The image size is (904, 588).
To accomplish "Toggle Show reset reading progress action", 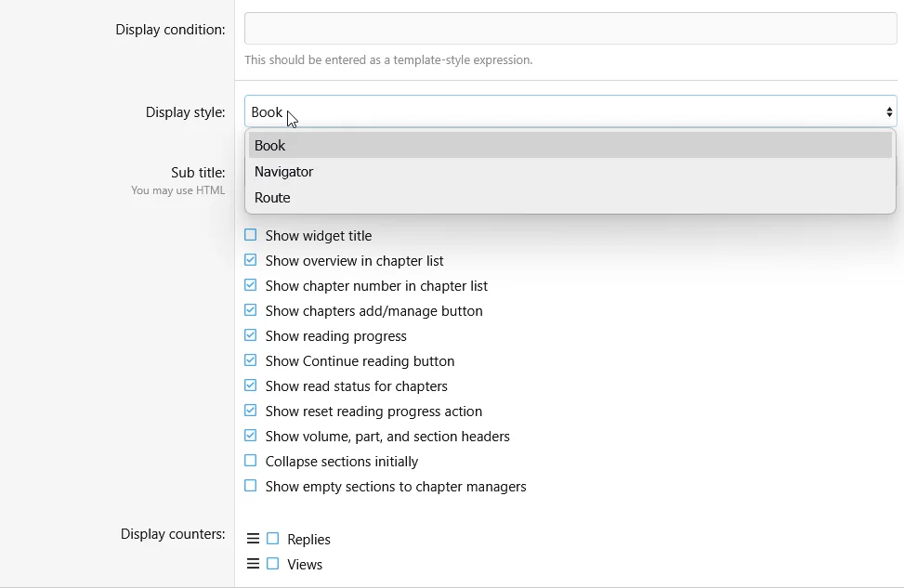I will pyautogui.click(x=250, y=411).
